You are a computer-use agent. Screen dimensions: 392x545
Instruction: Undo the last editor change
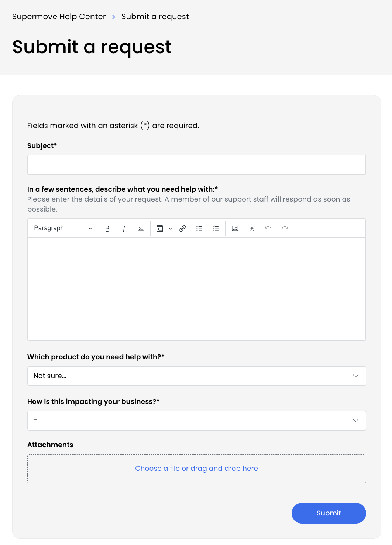(268, 229)
